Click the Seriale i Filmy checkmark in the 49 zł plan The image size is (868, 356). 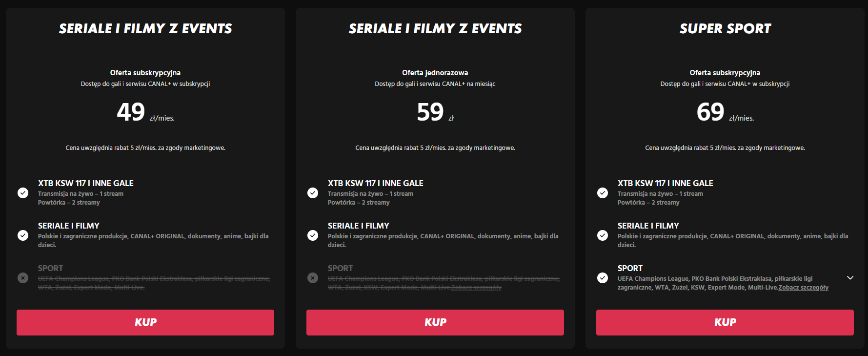pos(23,235)
